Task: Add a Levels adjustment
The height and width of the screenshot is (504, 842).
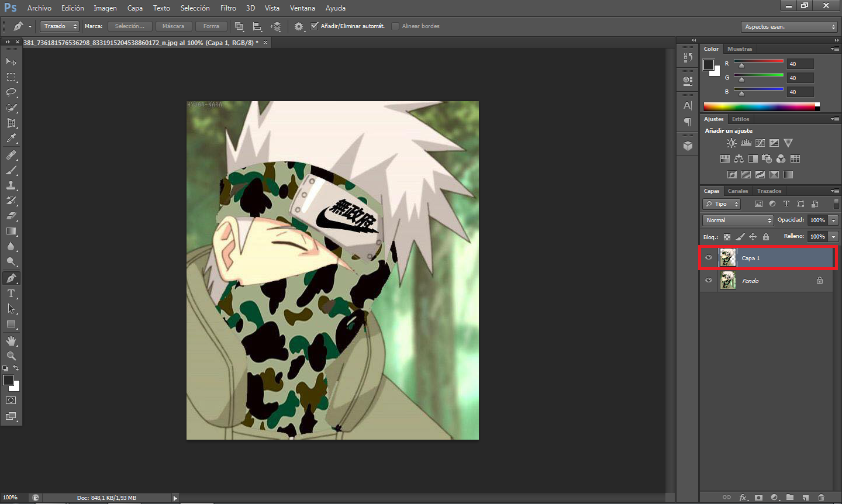Action: [x=746, y=143]
